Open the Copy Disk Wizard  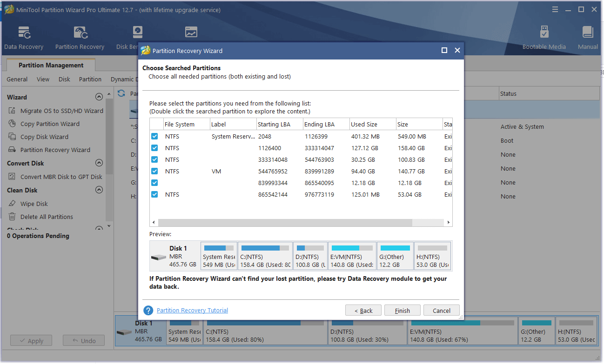point(45,136)
